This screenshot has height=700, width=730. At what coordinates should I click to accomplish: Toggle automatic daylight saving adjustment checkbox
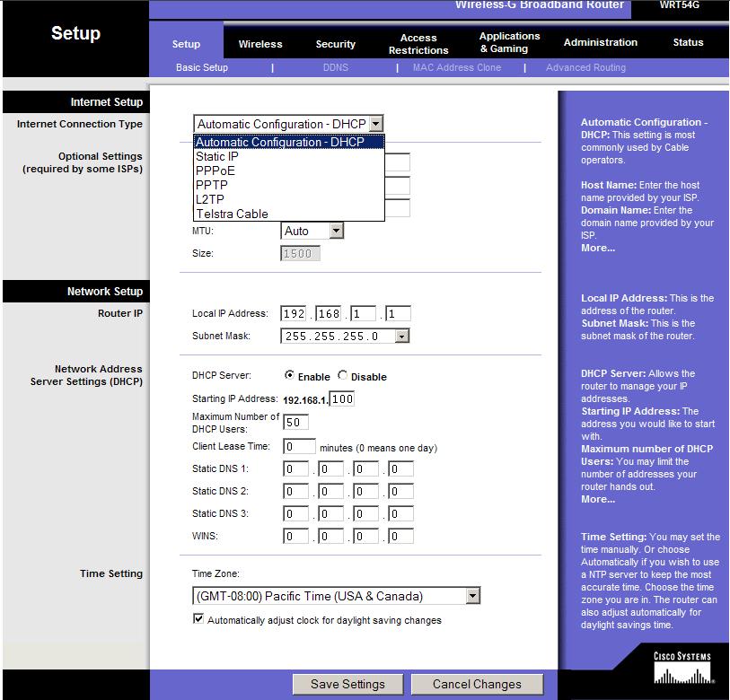(x=198, y=619)
